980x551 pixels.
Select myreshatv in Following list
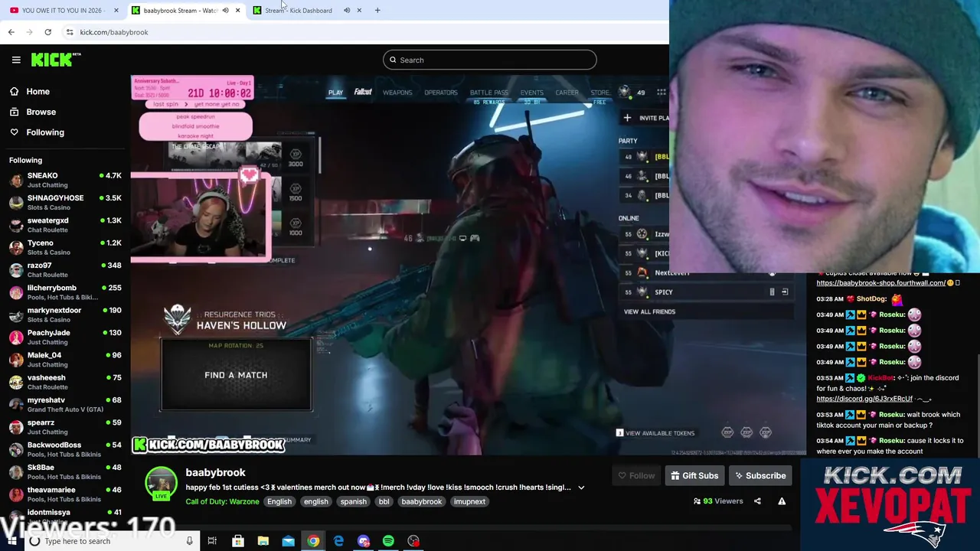(x=65, y=404)
